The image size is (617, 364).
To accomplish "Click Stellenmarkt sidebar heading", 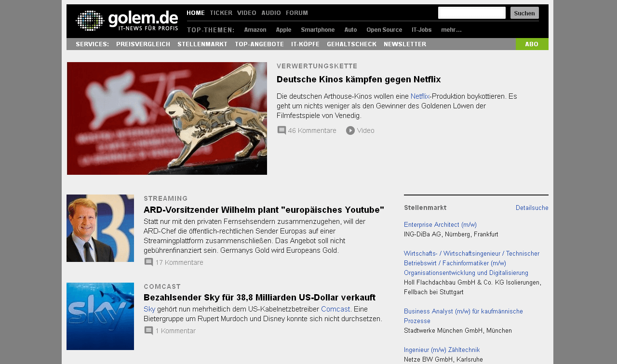I will (425, 208).
